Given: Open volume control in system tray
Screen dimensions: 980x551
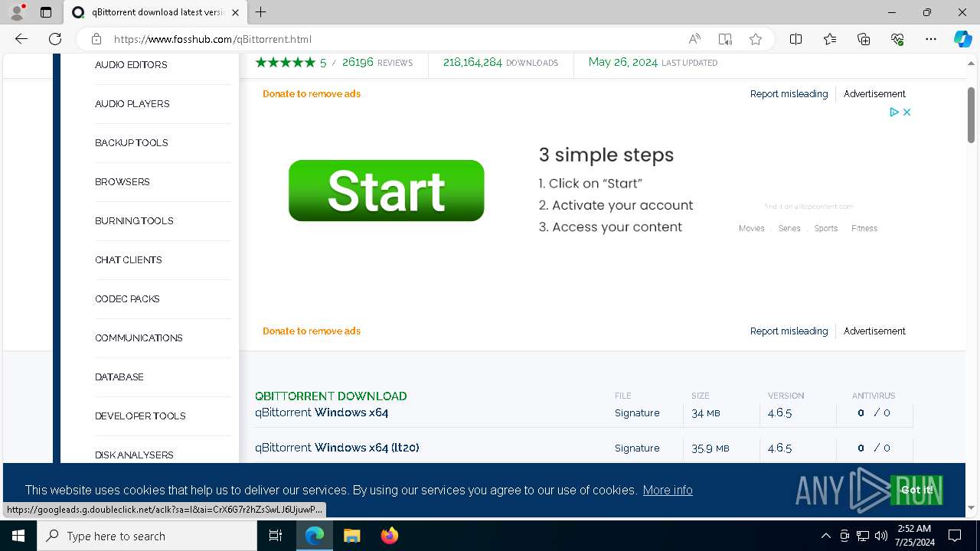Looking at the screenshot, I should click(880, 536).
